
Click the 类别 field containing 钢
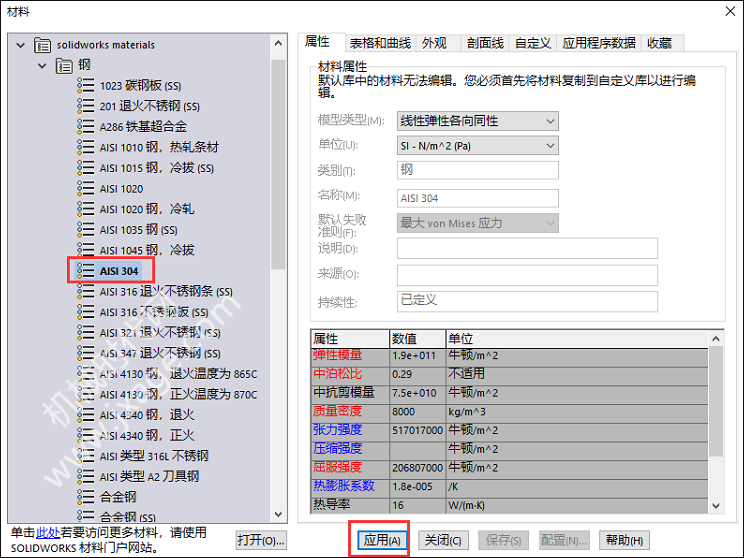coord(477,170)
